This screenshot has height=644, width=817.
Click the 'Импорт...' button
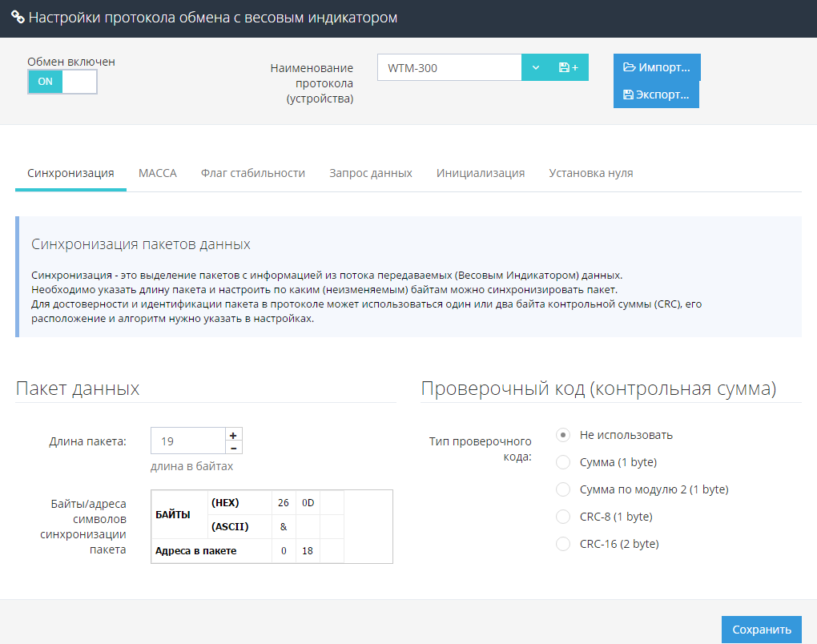pyautogui.click(x=657, y=67)
